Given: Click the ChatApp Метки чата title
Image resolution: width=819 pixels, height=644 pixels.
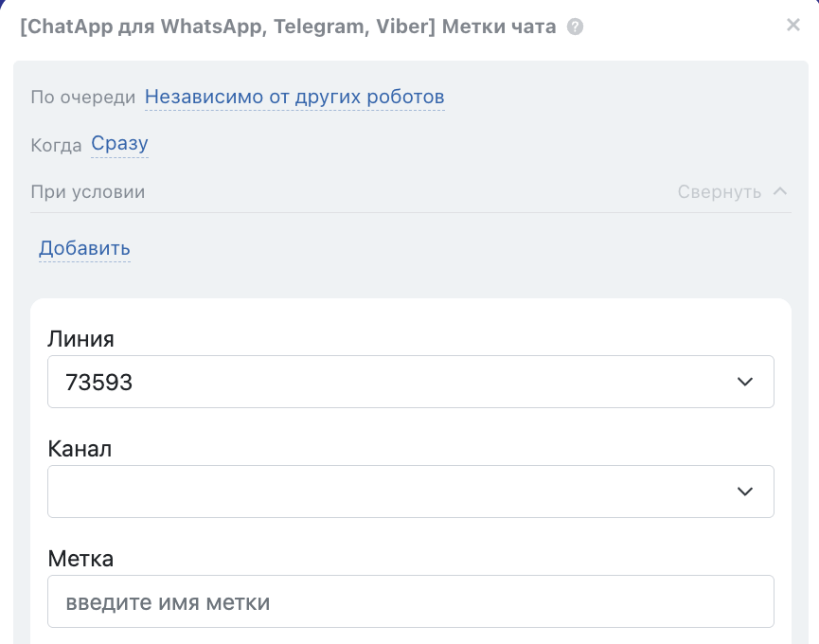Looking at the screenshot, I should (x=288, y=27).
